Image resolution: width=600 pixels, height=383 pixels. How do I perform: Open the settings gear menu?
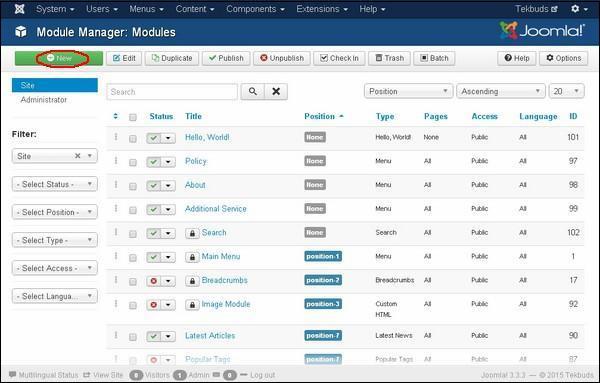[x=579, y=9]
